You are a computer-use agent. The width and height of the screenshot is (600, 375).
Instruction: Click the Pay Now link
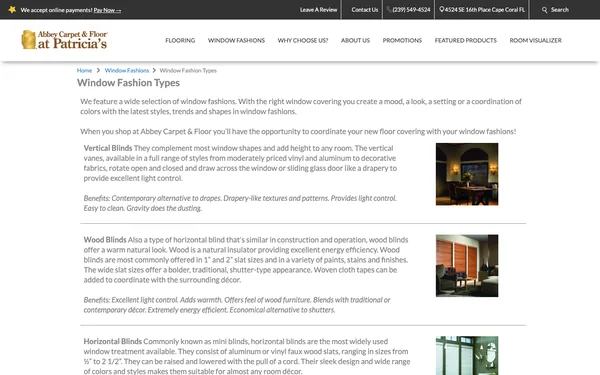[x=107, y=10]
